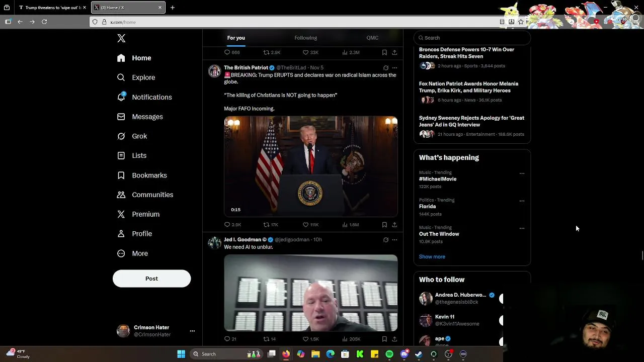Switch to the QMC tab

click(372, 38)
